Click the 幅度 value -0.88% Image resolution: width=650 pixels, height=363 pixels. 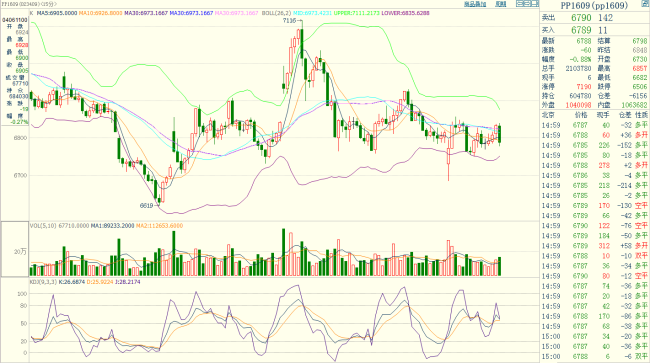coord(580,59)
